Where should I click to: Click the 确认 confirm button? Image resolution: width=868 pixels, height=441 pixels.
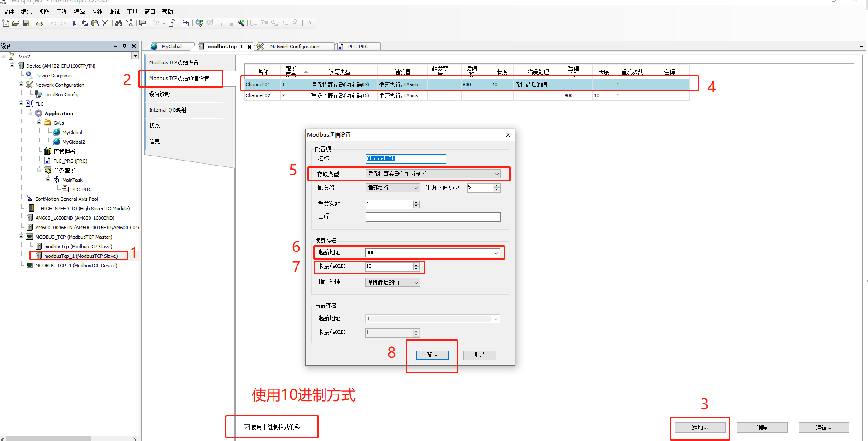pos(432,355)
